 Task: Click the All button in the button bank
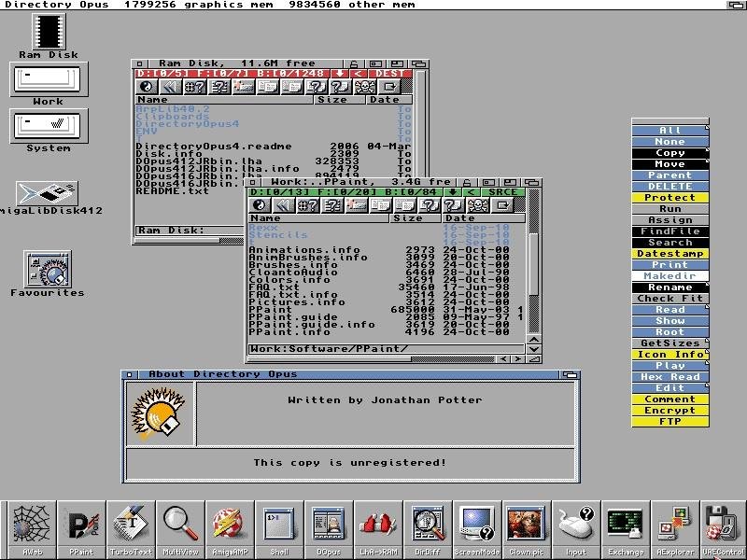tap(669, 130)
